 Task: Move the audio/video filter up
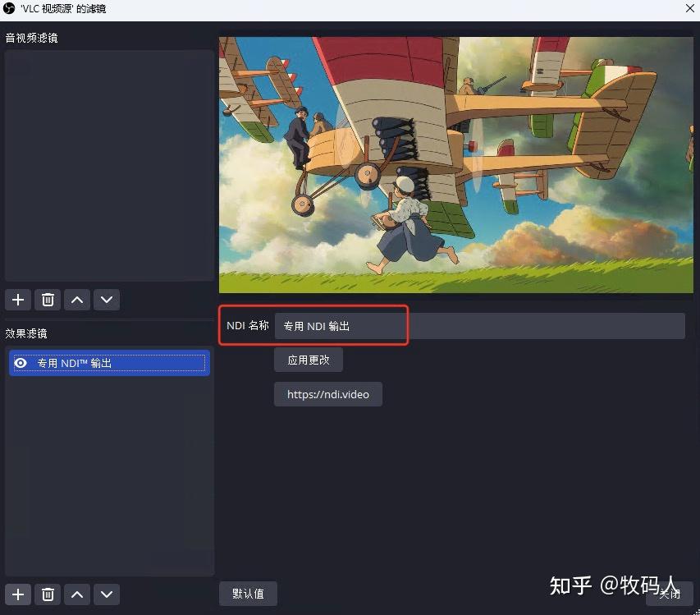point(76,300)
